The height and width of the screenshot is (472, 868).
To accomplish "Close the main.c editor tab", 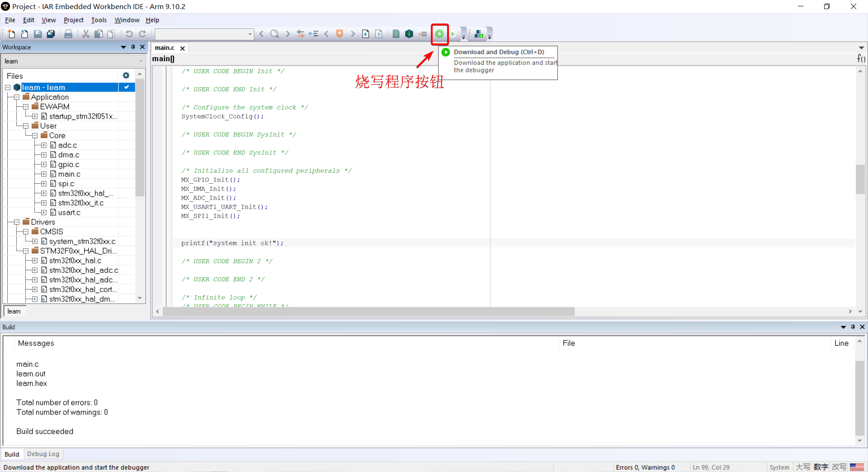I will pos(183,48).
